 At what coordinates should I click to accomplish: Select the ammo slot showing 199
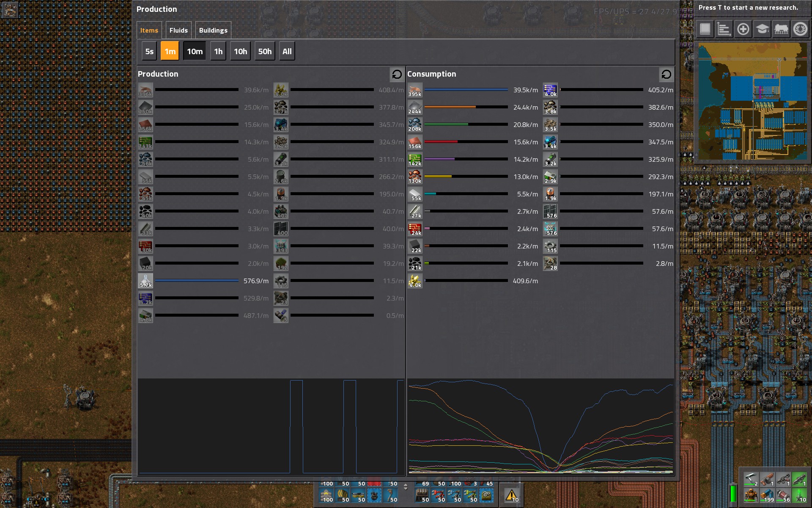[x=767, y=495]
